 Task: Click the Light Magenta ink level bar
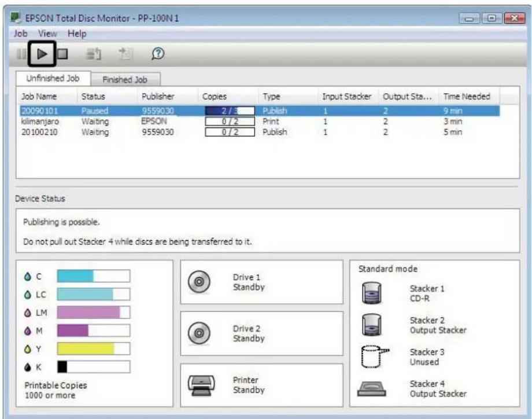[x=93, y=312]
